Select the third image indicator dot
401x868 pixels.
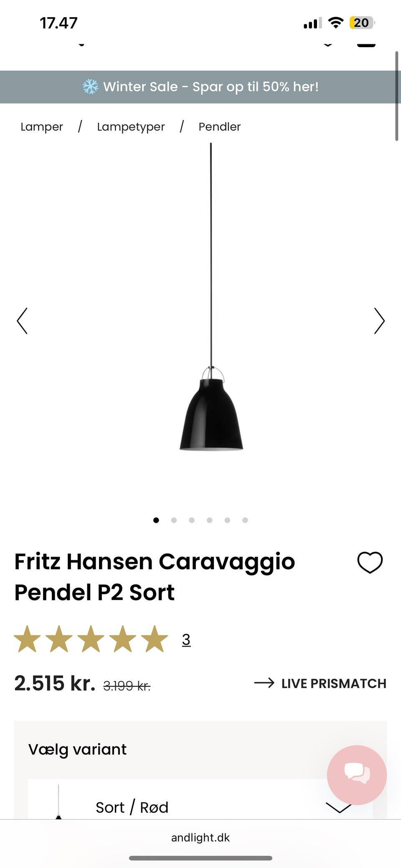click(x=192, y=520)
